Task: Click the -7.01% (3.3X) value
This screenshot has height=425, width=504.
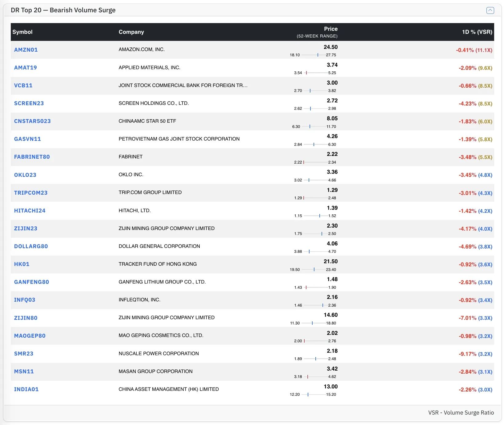Action: pyautogui.click(x=475, y=318)
